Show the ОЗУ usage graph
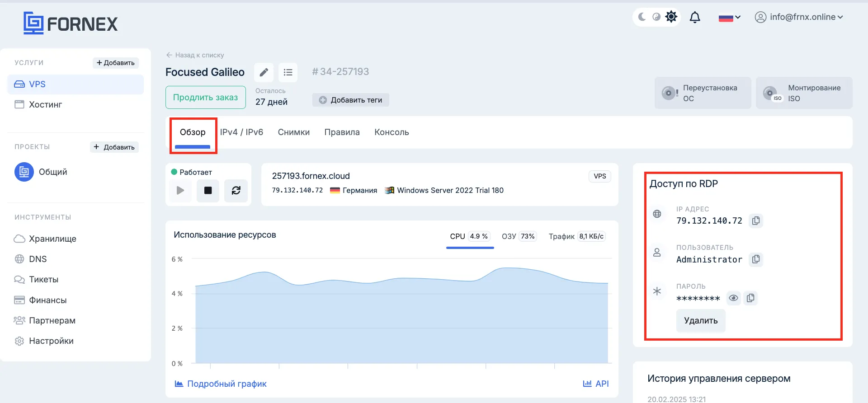Screen dimensions: 868x403 pos(518,236)
